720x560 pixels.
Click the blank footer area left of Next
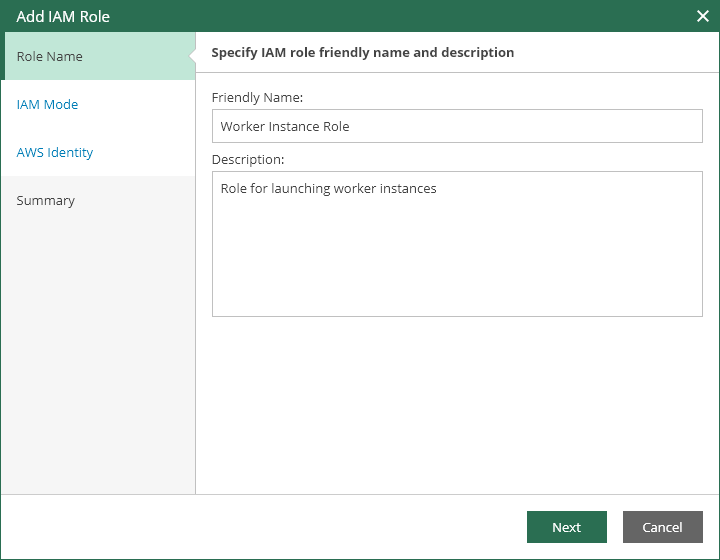(260, 527)
